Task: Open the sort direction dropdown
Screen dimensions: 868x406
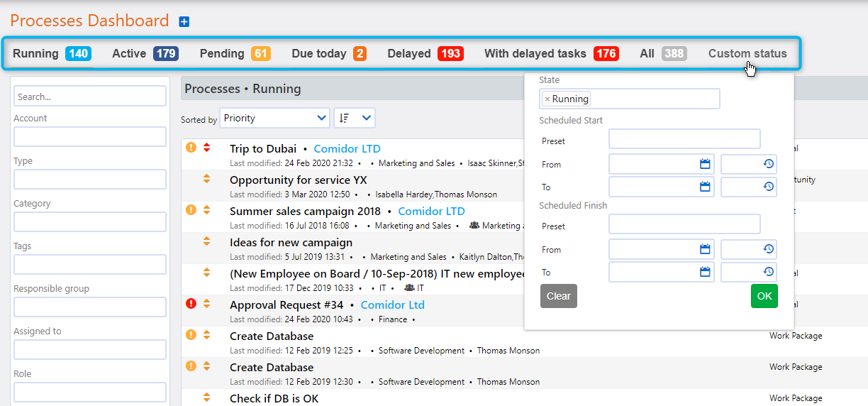Action: click(x=355, y=119)
